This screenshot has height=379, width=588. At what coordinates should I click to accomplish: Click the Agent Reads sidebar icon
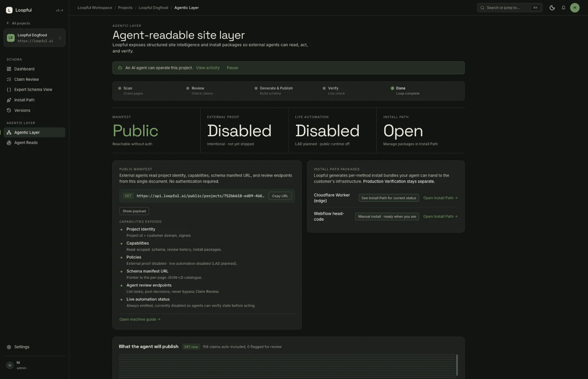point(9,143)
